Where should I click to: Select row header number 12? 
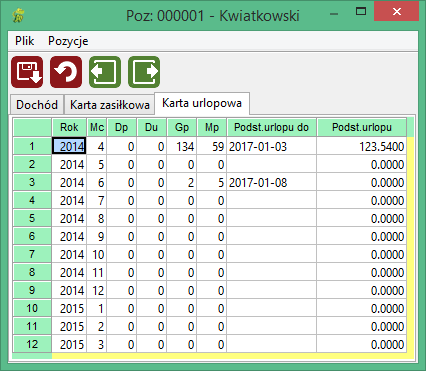32,344
